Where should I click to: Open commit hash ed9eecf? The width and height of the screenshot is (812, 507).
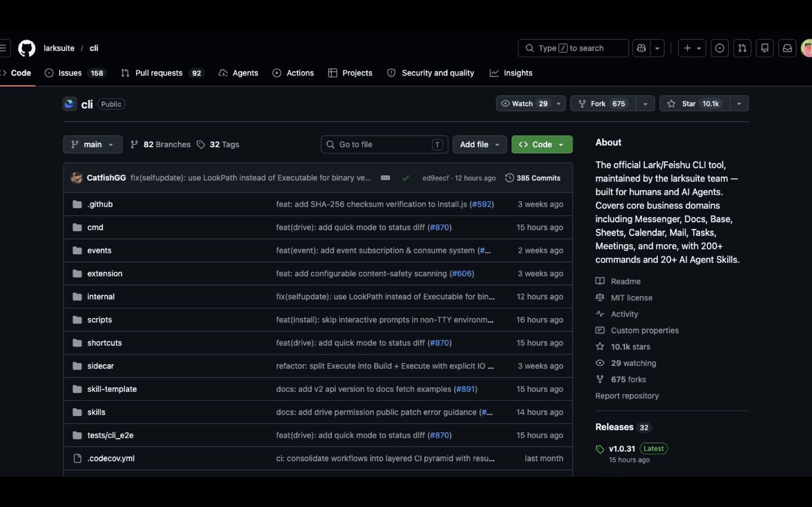coord(436,178)
